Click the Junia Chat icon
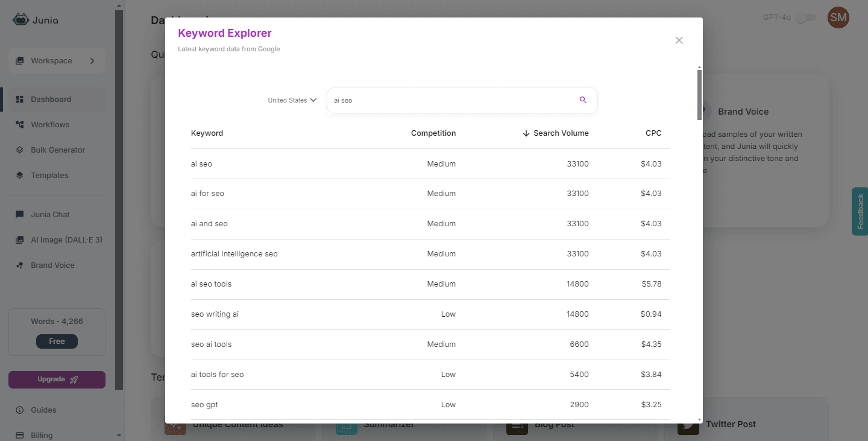Viewport: 868px width, 441px height. click(x=20, y=215)
